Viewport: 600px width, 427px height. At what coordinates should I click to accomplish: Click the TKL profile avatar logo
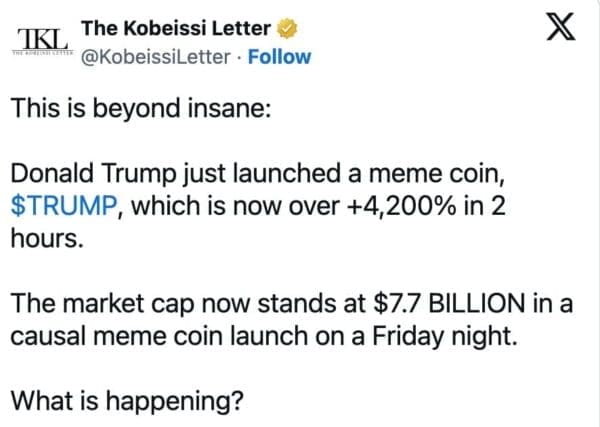click(40, 36)
